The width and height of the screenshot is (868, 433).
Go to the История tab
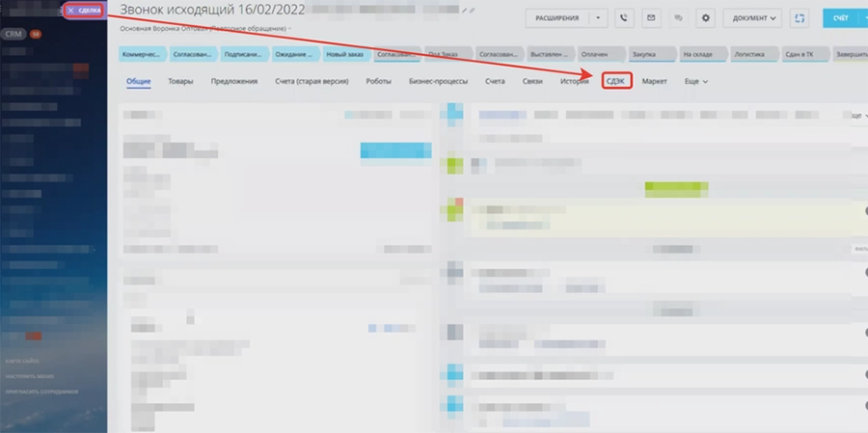574,82
